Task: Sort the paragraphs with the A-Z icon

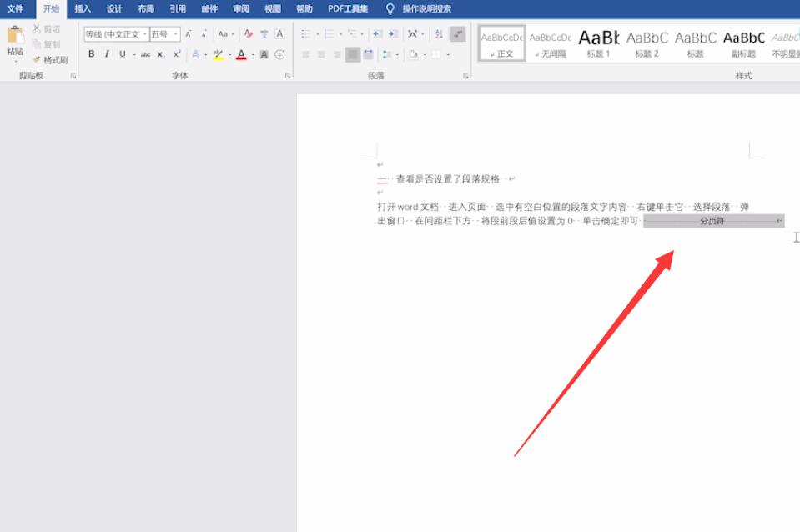Action: tap(440, 34)
